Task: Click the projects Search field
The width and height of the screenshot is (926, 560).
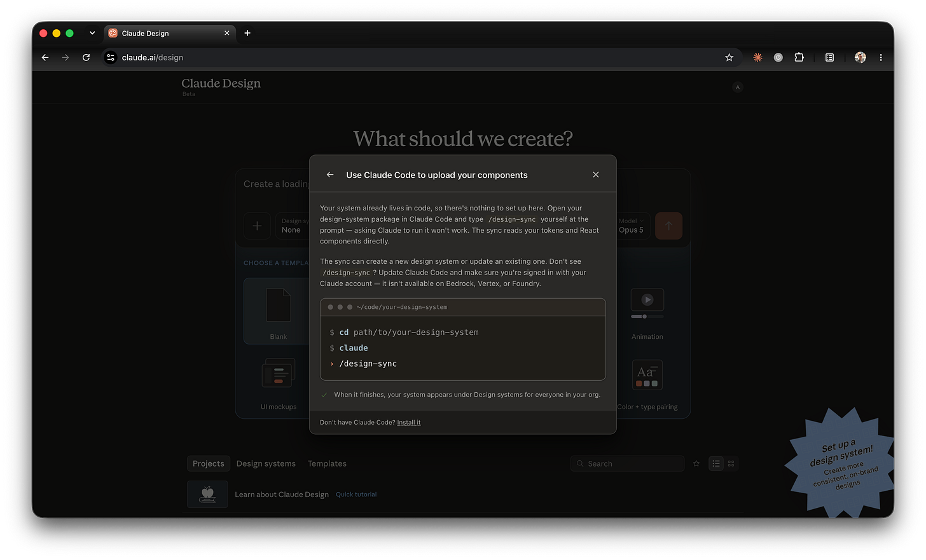Action: (x=627, y=463)
